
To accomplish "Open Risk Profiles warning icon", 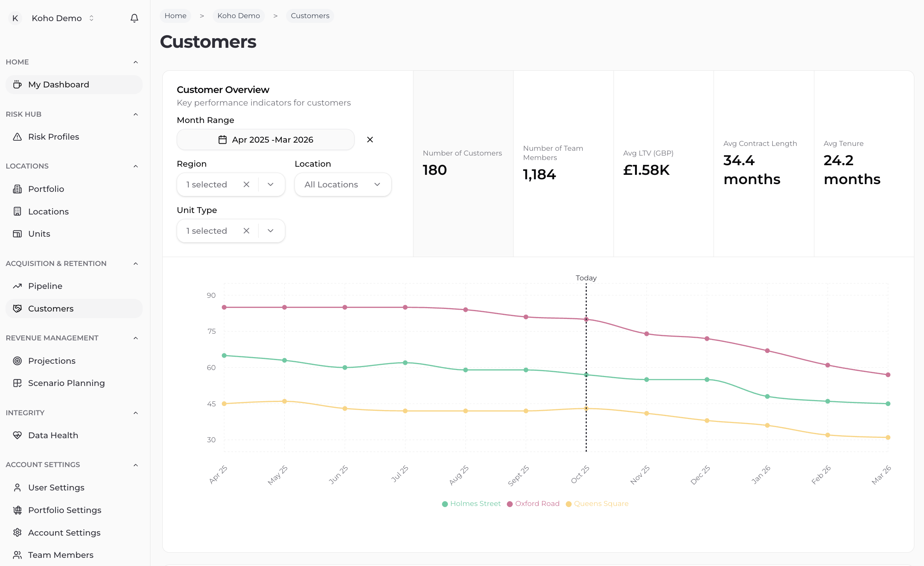I will 17,137.
